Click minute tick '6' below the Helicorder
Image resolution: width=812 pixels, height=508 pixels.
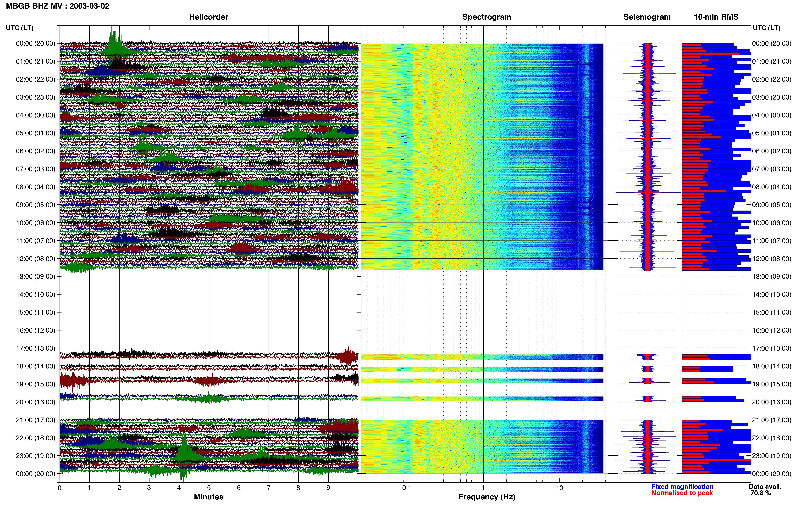pyautogui.click(x=239, y=488)
